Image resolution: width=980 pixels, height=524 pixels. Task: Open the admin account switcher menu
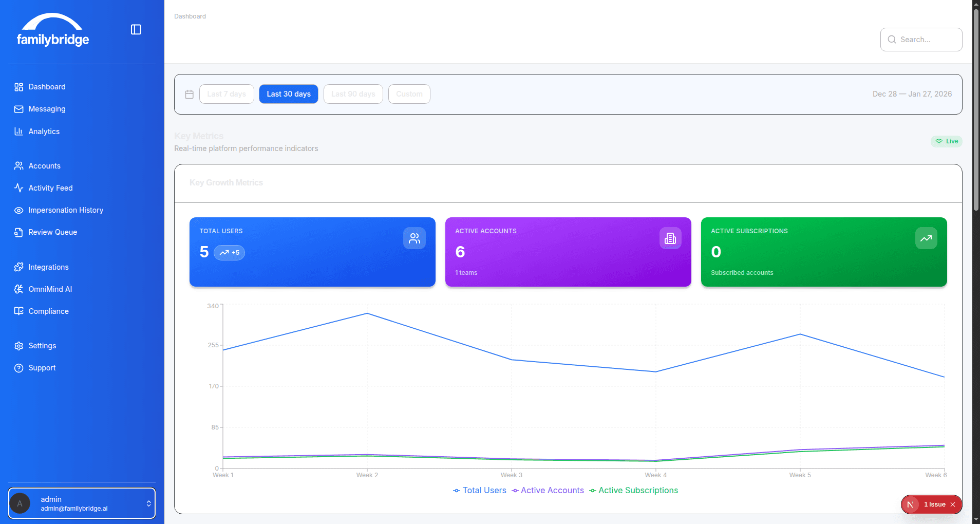point(82,503)
